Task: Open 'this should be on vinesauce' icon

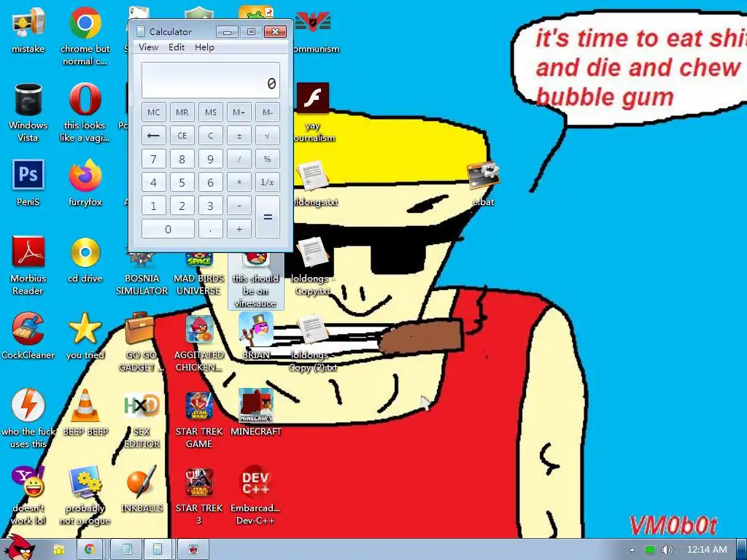Action: (x=256, y=281)
